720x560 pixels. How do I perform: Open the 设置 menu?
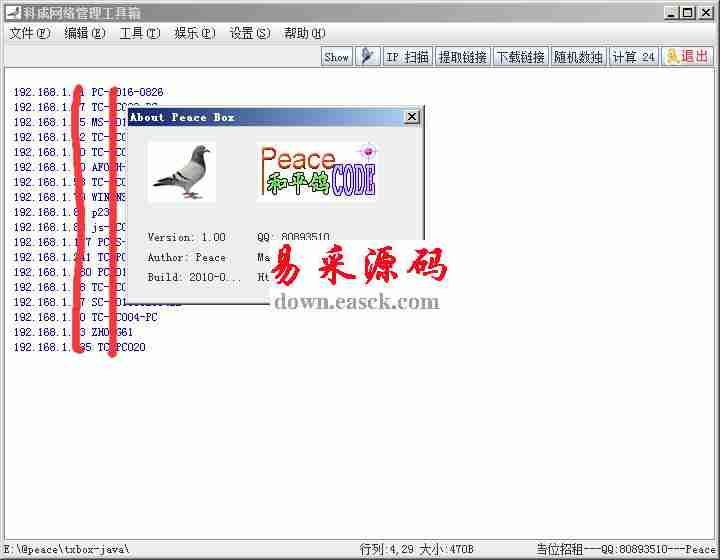coord(249,33)
